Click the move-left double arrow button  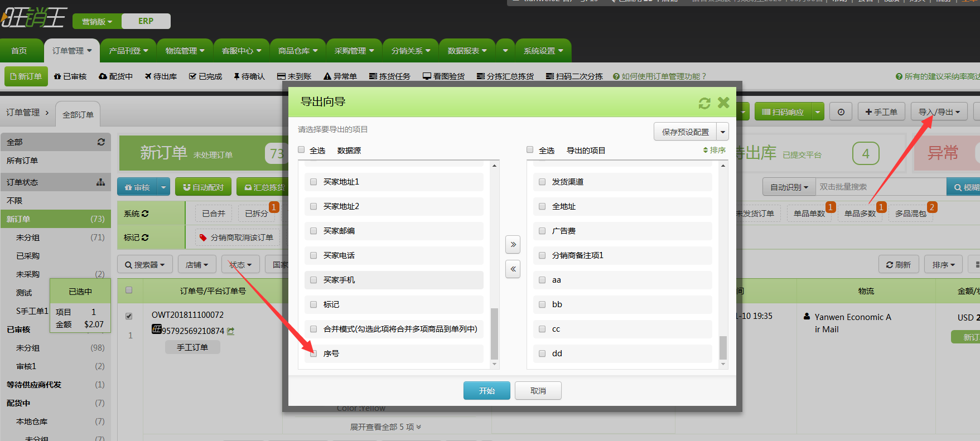(x=513, y=269)
